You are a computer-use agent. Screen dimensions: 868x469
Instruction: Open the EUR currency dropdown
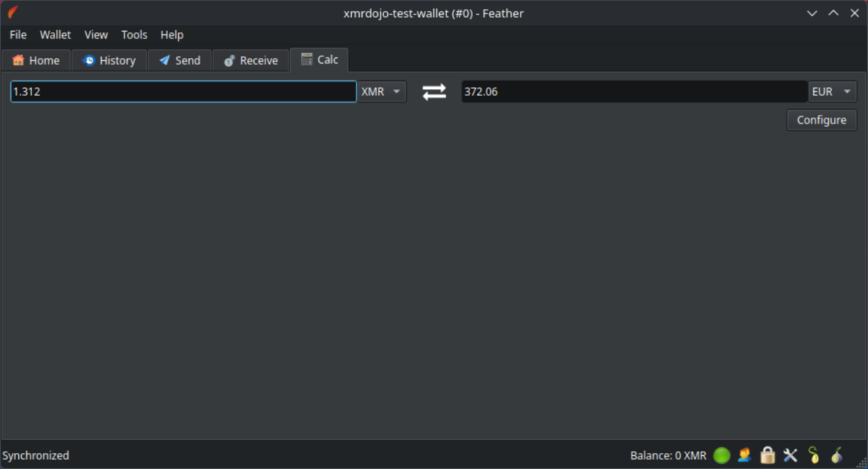(x=832, y=92)
